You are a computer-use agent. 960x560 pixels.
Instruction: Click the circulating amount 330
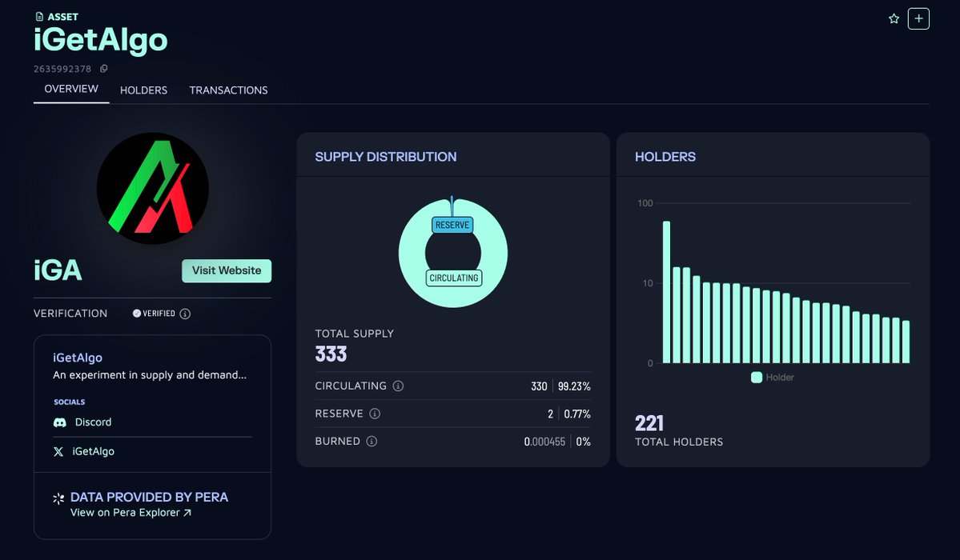[539, 386]
